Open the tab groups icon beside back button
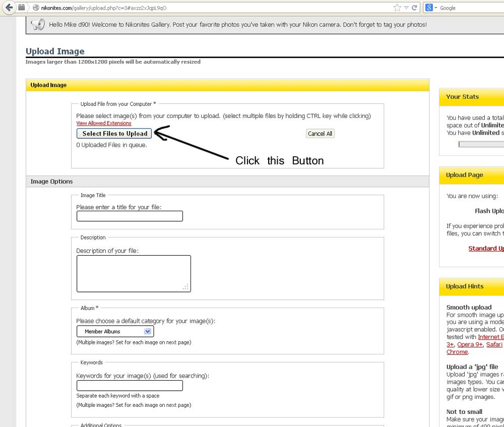This screenshot has width=504, height=427. (x=21, y=8)
